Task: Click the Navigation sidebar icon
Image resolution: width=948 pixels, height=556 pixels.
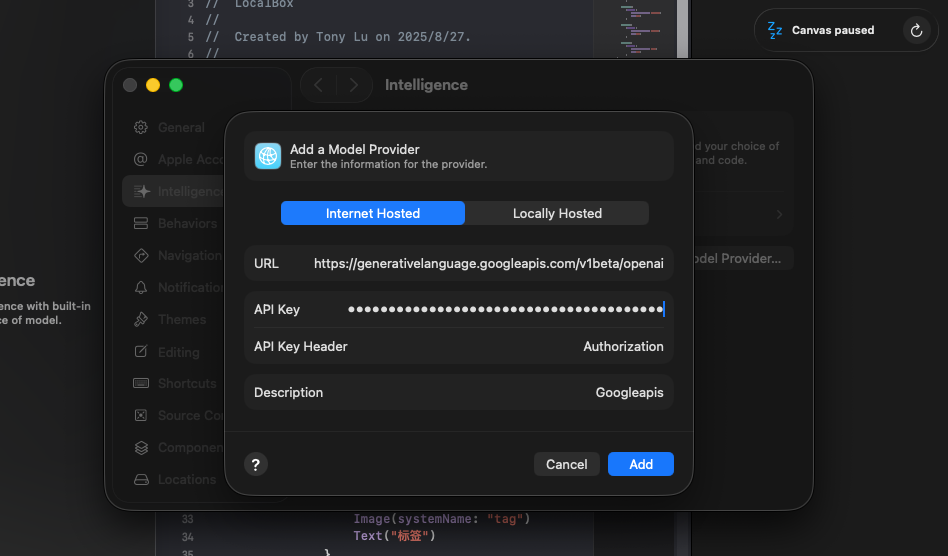Action: tap(141, 256)
